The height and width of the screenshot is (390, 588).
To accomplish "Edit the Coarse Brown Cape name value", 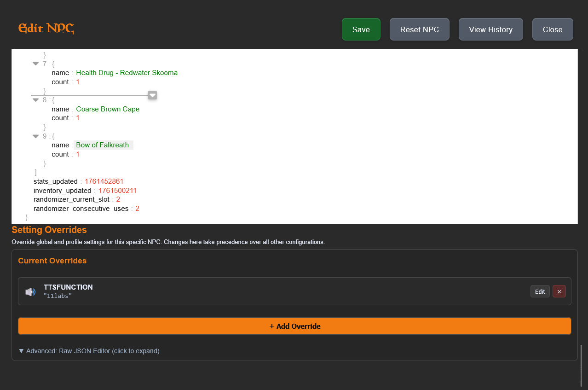I will click(x=108, y=109).
